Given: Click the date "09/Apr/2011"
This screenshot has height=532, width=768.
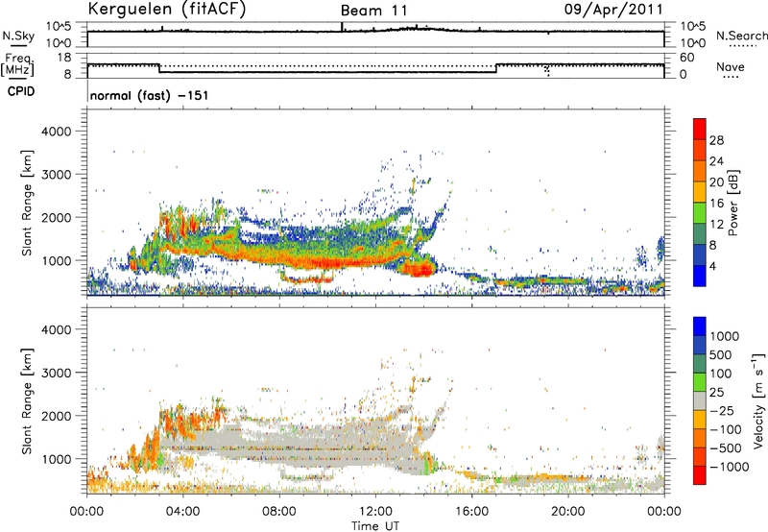Looking at the screenshot, I should pyautogui.click(x=613, y=10).
